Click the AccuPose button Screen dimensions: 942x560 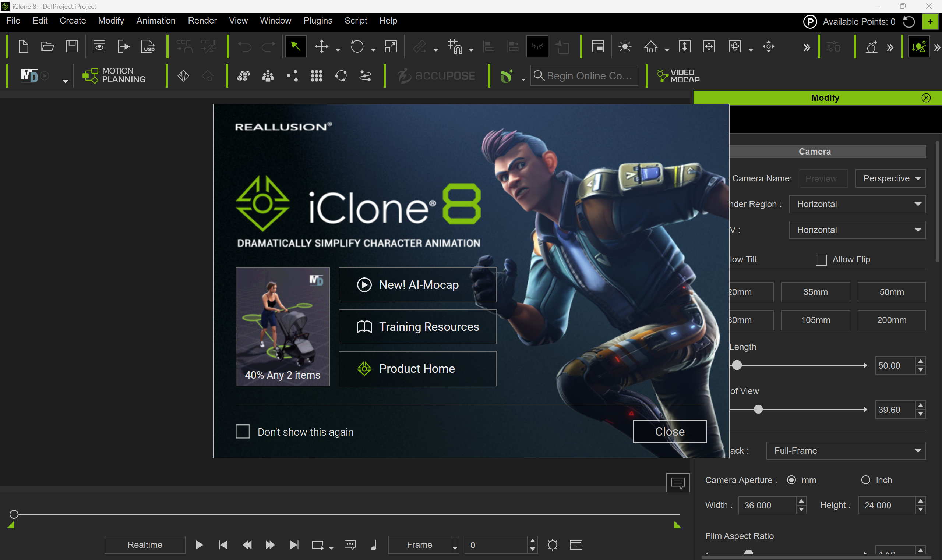pos(436,76)
